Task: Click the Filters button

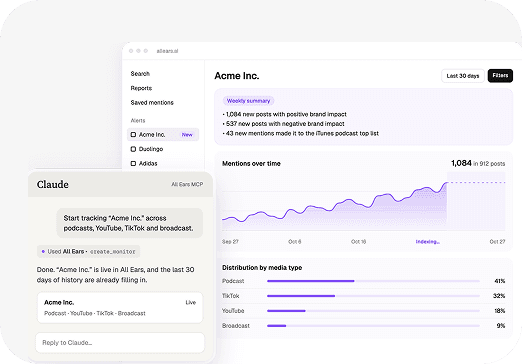Action: pyautogui.click(x=500, y=76)
